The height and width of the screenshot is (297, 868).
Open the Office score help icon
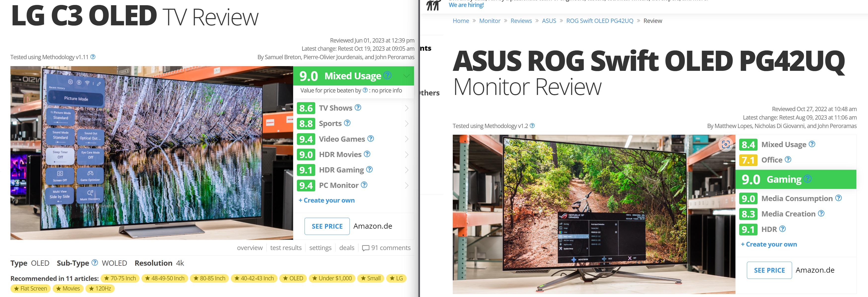tap(788, 159)
